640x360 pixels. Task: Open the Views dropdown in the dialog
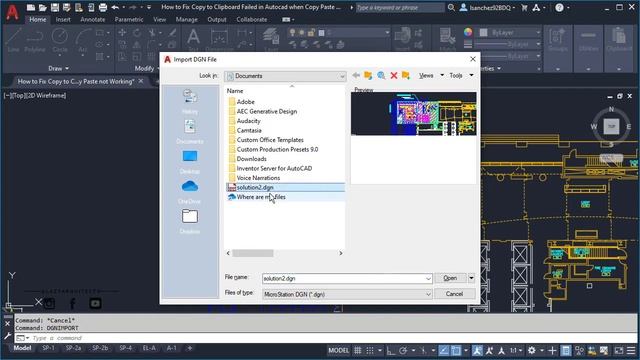click(x=431, y=76)
